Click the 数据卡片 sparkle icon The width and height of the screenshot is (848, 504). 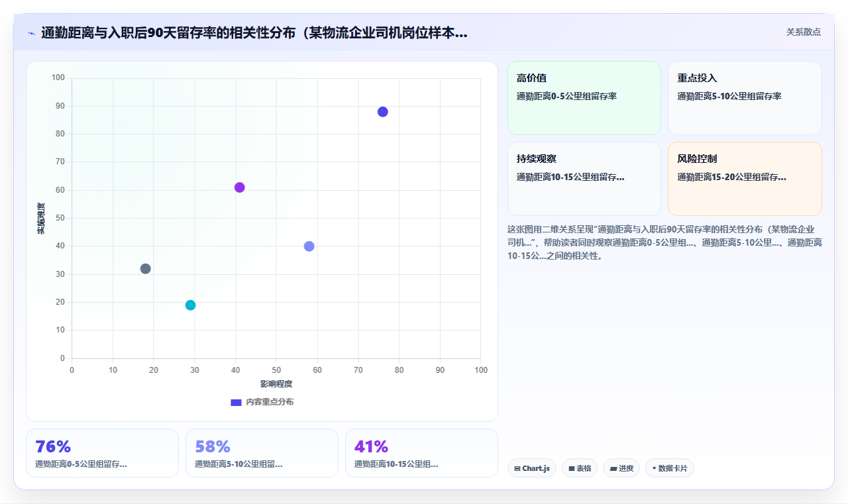654,468
